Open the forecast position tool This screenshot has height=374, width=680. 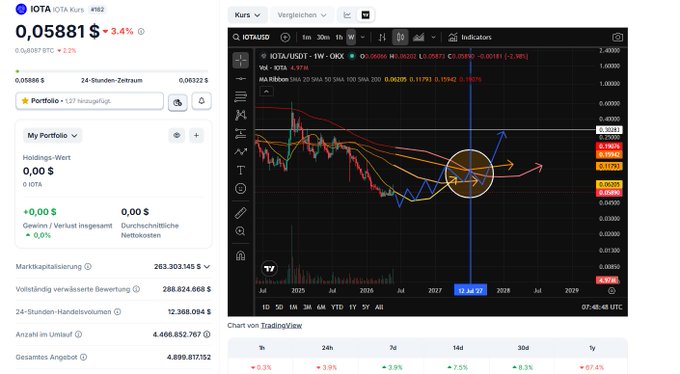tap(241, 134)
